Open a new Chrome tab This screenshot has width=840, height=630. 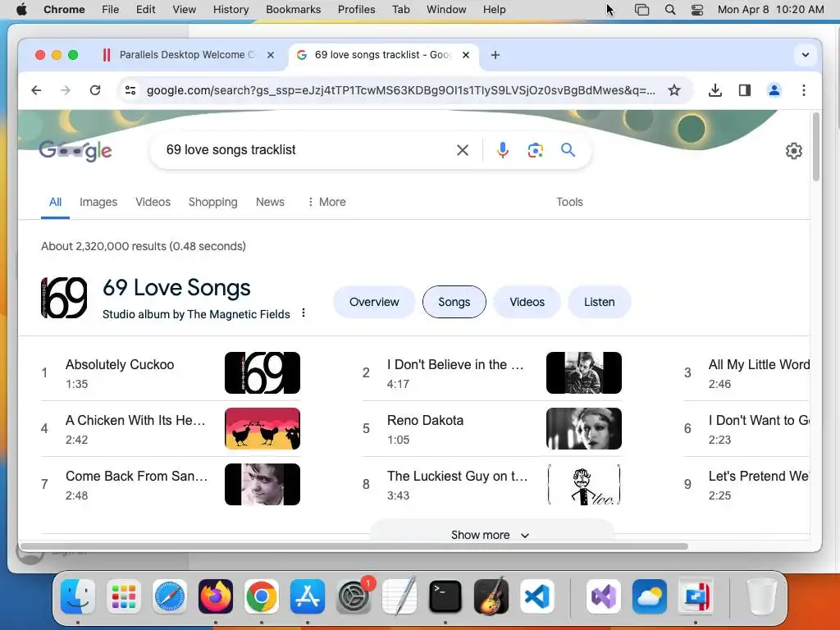(495, 55)
